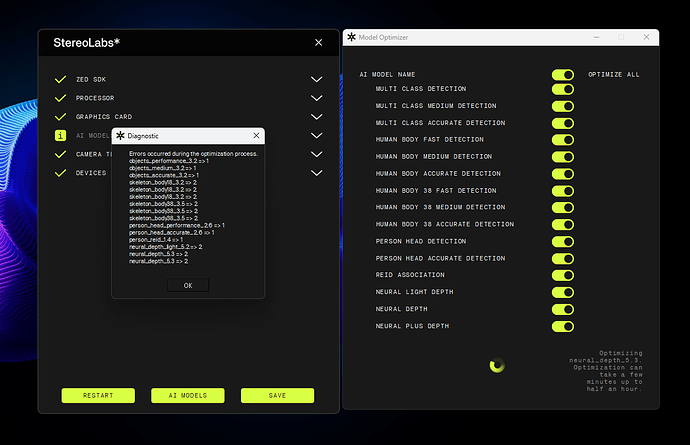Open AI Models from the bottom button
This screenshot has width=690, height=445.
187,395
